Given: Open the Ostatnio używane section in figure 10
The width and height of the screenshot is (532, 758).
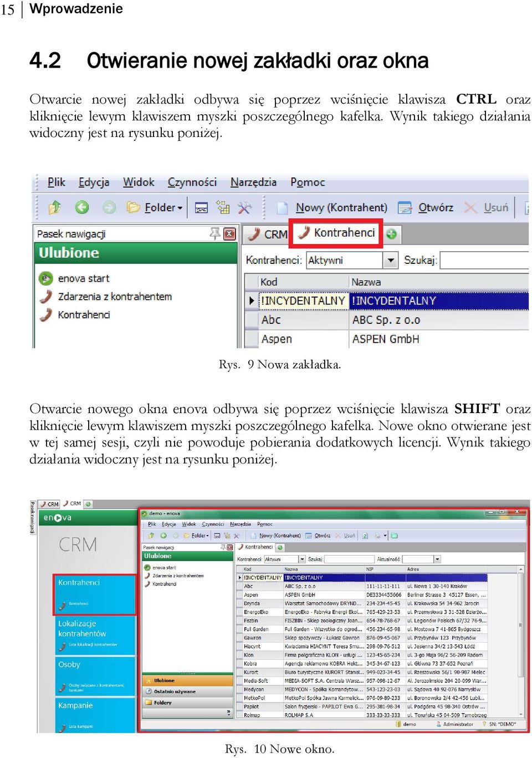Looking at the screenshot, I should coord(187,691).
